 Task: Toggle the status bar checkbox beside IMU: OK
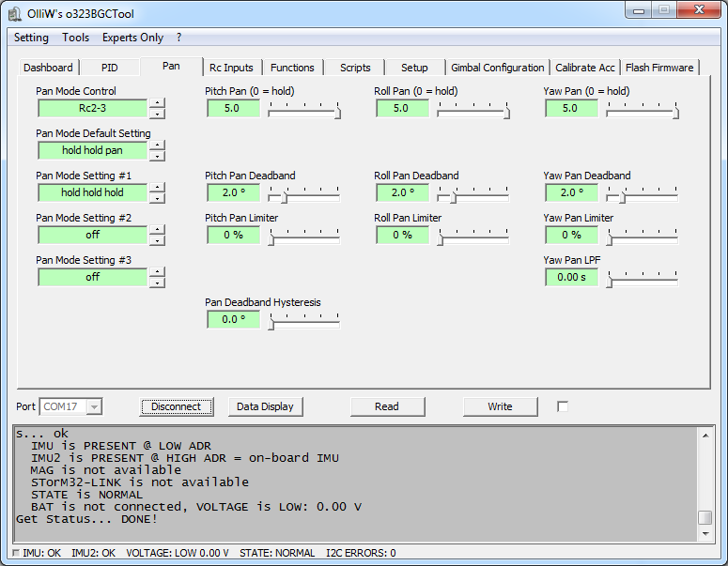click(15, 553)
